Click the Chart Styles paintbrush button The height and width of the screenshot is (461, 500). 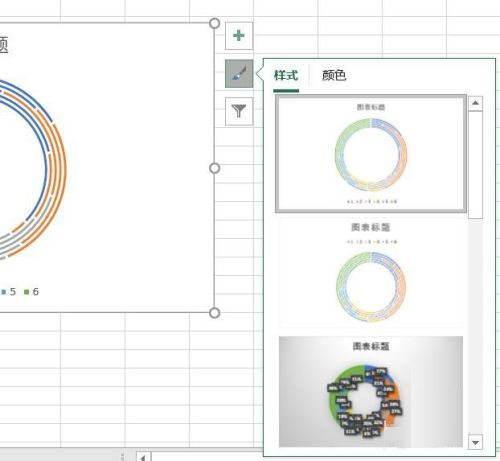(239, 74)
